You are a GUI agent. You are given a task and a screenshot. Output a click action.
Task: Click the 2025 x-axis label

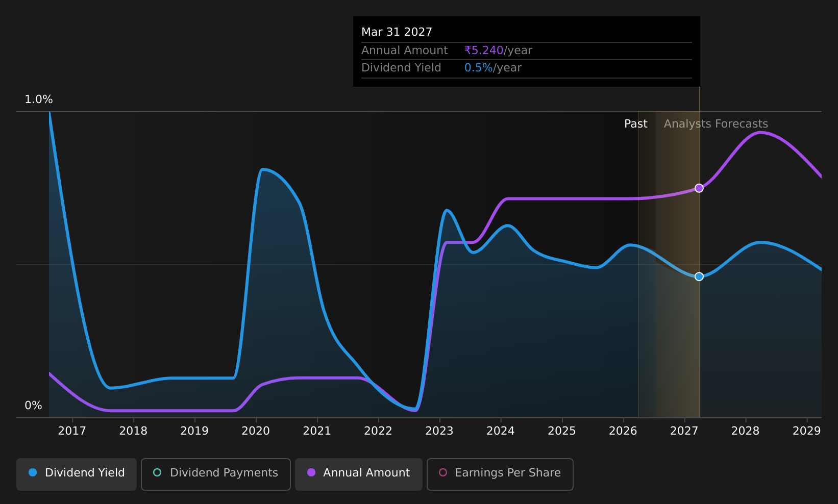click(x=562, y=431)
